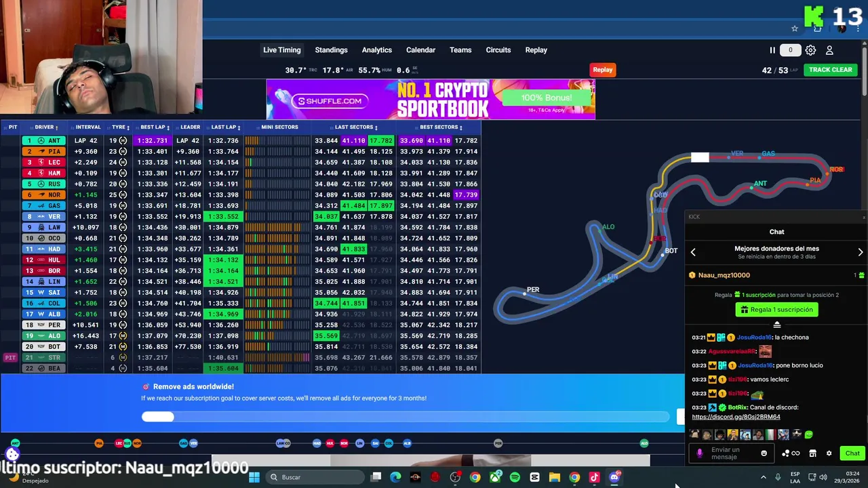Image resolution: width=868 pixels, height=488 pixels.
Task: Show previous donor leaderboard in chat
Action: (693, 252)
